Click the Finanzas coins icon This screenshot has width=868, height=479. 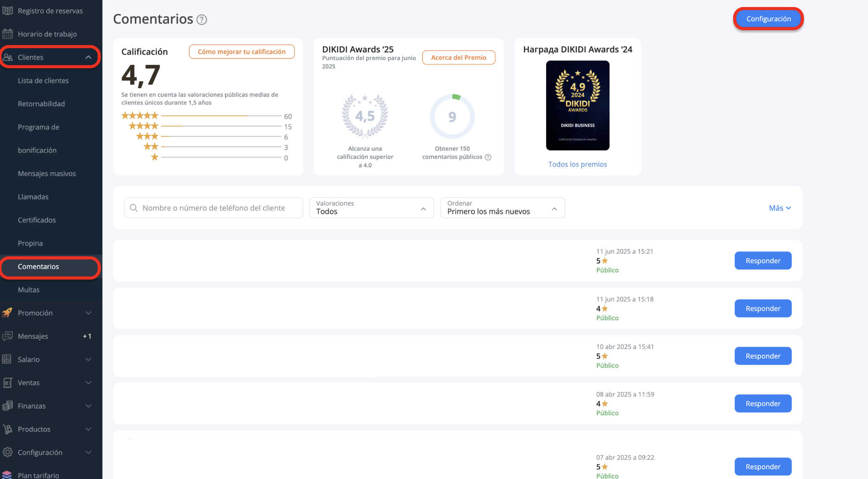click(7, 406)
